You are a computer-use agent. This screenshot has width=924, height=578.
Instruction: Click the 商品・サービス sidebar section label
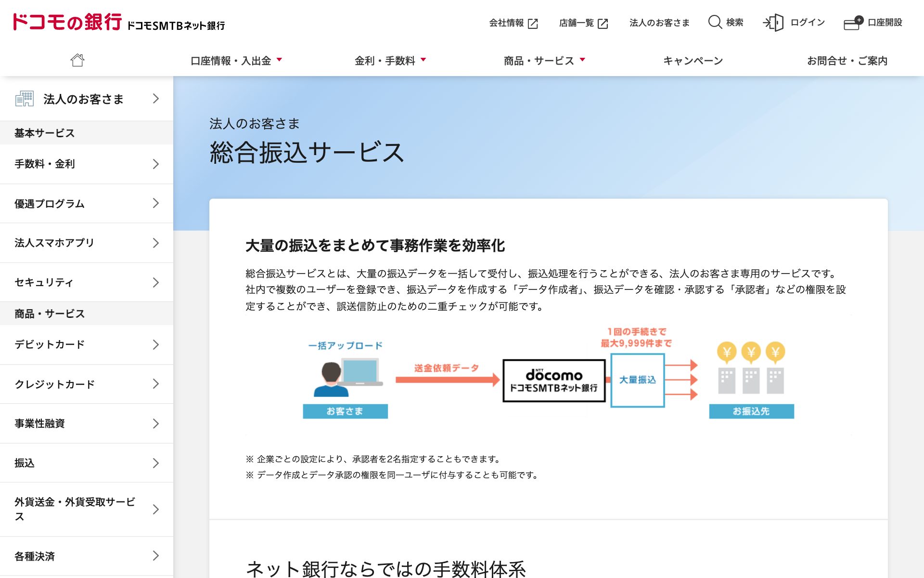pyautogui.click(x=50, y=314)
